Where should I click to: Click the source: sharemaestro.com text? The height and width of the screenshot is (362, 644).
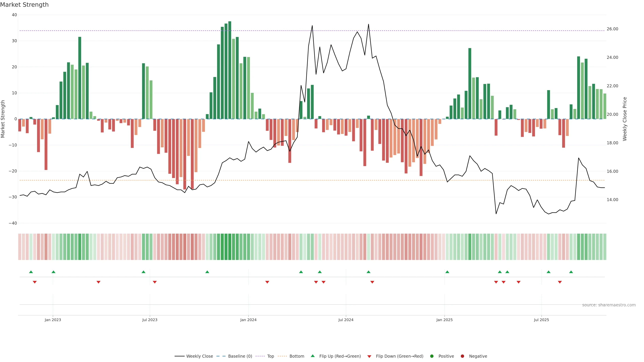609,305
